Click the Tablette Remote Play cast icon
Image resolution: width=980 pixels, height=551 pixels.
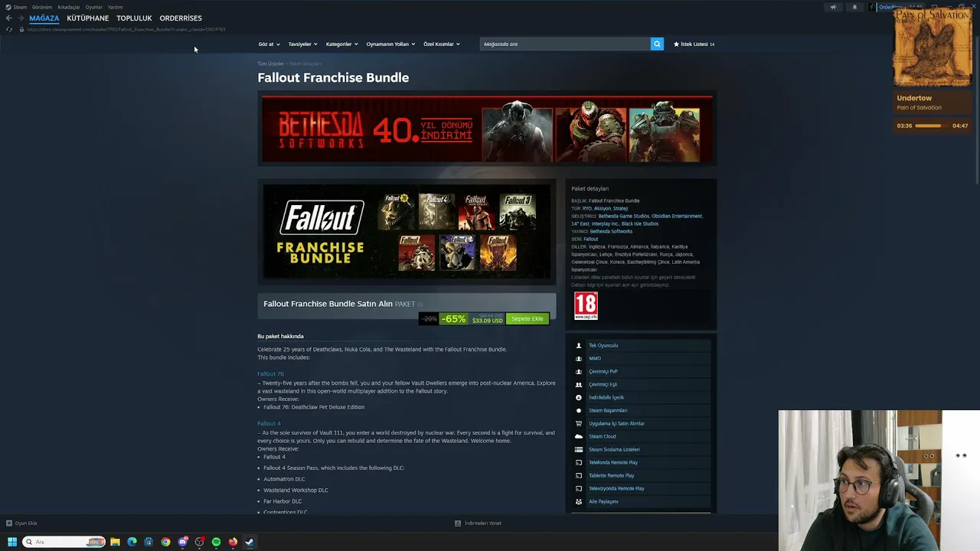point(579,475)
